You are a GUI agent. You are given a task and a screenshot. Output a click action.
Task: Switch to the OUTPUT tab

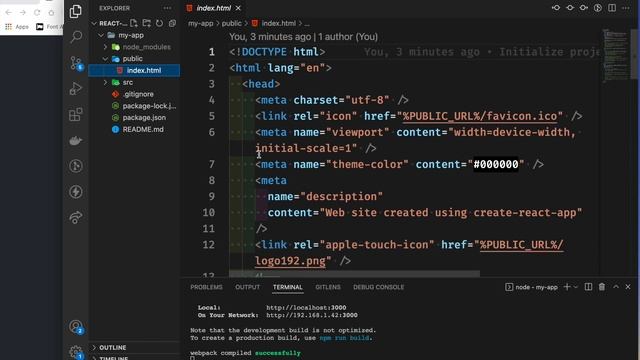[247, 287]
